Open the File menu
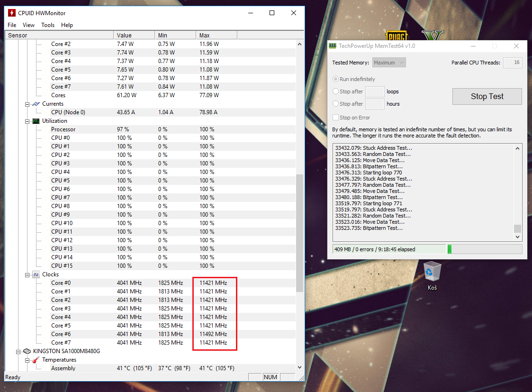Image resolution: width=532 pixels, height=392 pixels. click(12, 25)
